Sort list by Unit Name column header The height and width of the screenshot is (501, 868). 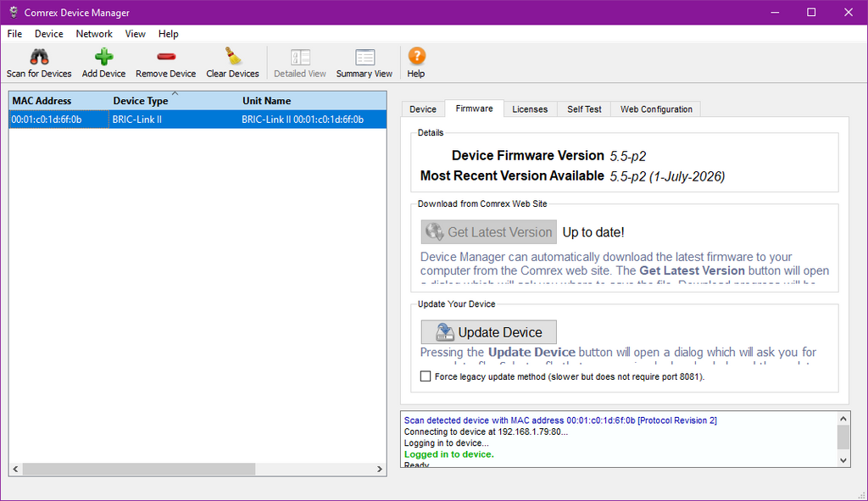(313, 101)
